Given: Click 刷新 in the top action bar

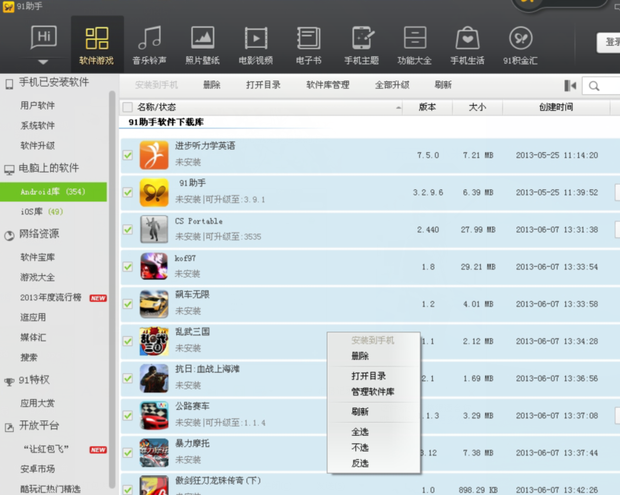Looking at the screenshot, I should 443,85.
